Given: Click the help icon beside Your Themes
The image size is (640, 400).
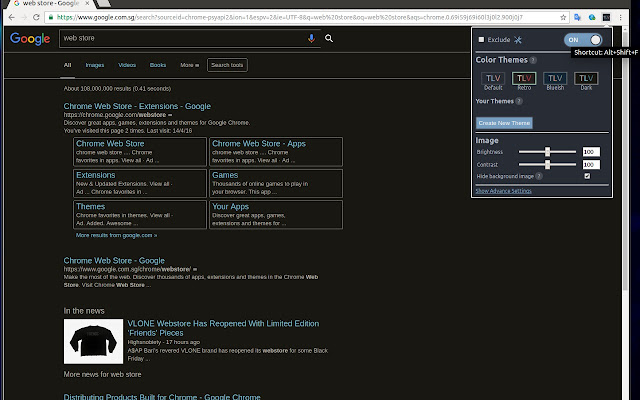Looking at the screenshot, I should tap(519, 101).
